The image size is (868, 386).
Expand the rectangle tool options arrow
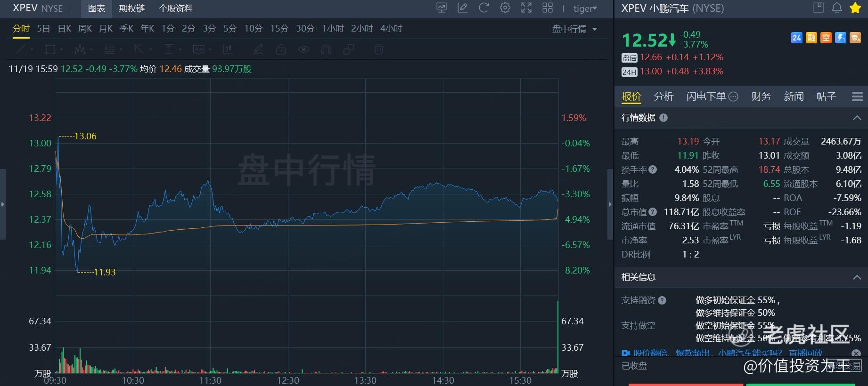point(61,49)
